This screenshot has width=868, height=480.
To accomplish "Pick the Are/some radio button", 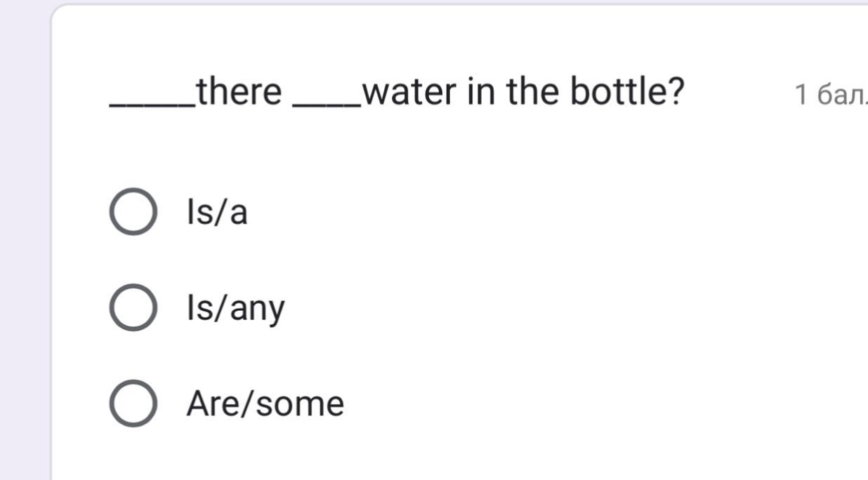I will click(x=133, y=404).
